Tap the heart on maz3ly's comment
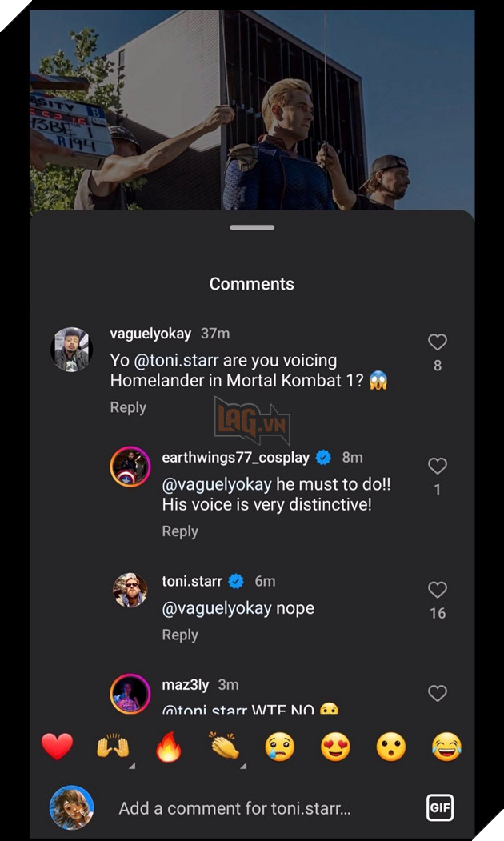This screenshot has height=841, width=504. tap(437, 693)
